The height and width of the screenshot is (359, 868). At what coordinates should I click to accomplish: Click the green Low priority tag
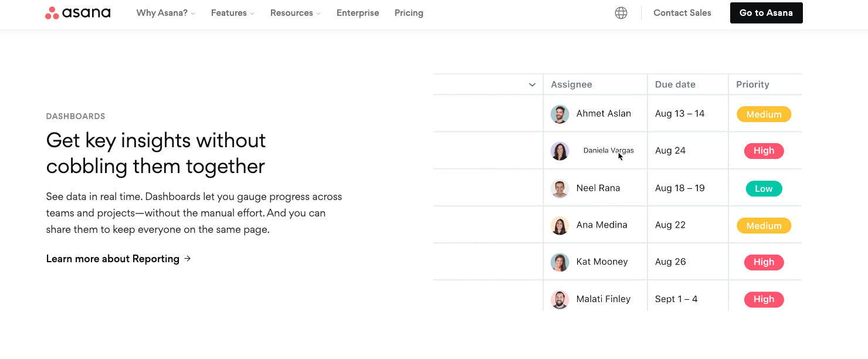click(764, 189)
